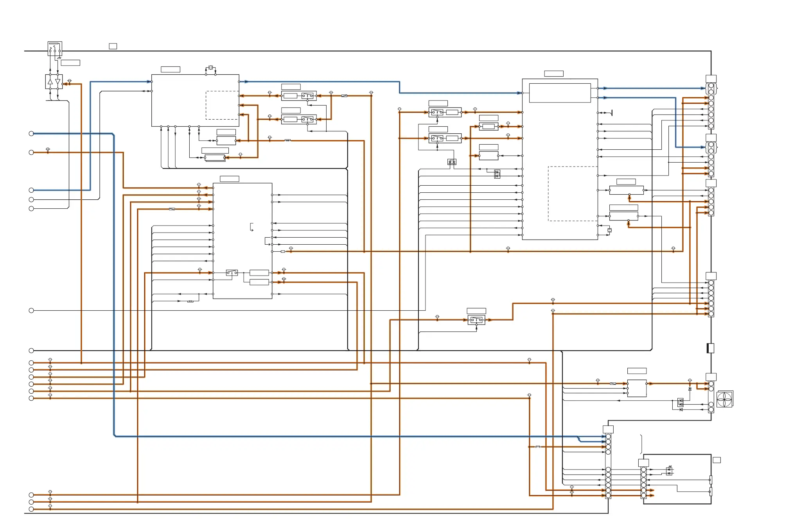Click the dashed rectangle inside upper-left IC
The width and height of the screenshot is (792, 532).
tap(222, 105)
